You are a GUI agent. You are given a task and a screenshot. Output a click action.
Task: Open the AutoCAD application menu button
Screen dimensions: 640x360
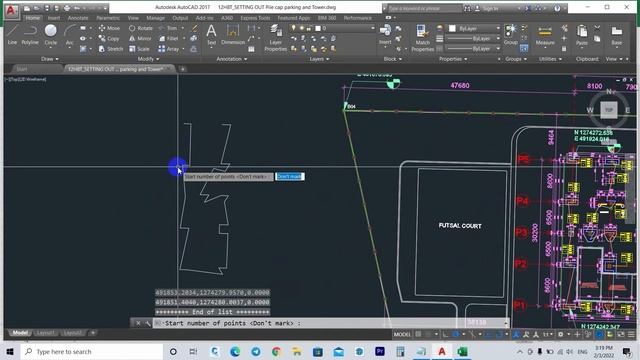[11, 10]
